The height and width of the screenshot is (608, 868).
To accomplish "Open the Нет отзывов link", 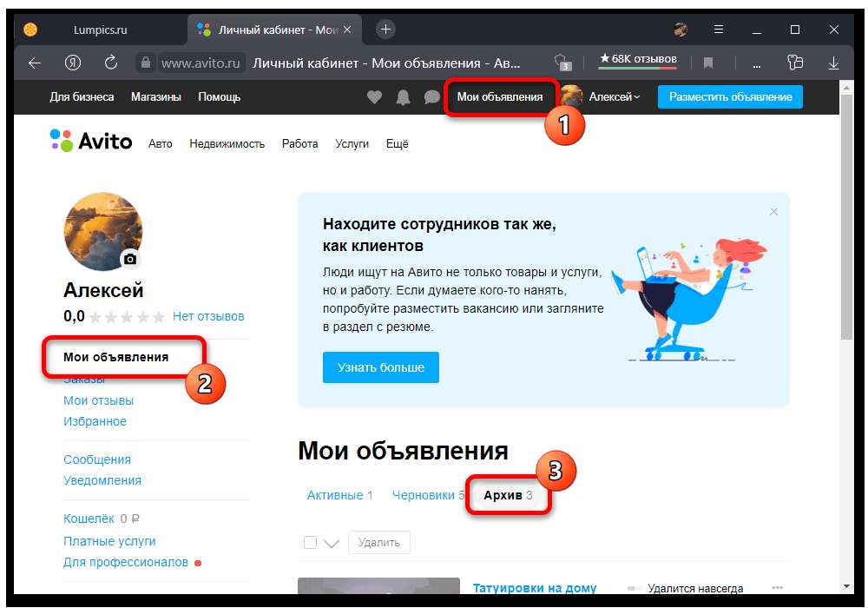I will tap(208, 317).
